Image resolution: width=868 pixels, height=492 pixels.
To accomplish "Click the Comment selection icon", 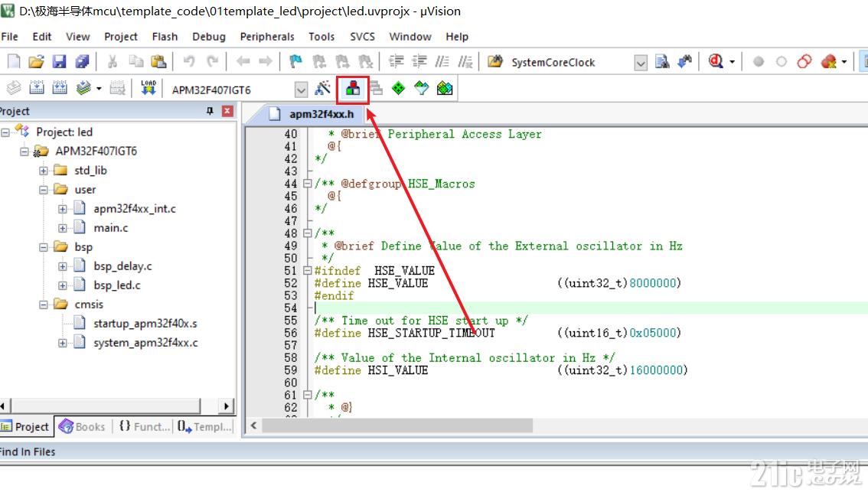I will pyautogui.click(x=442, y=61).
